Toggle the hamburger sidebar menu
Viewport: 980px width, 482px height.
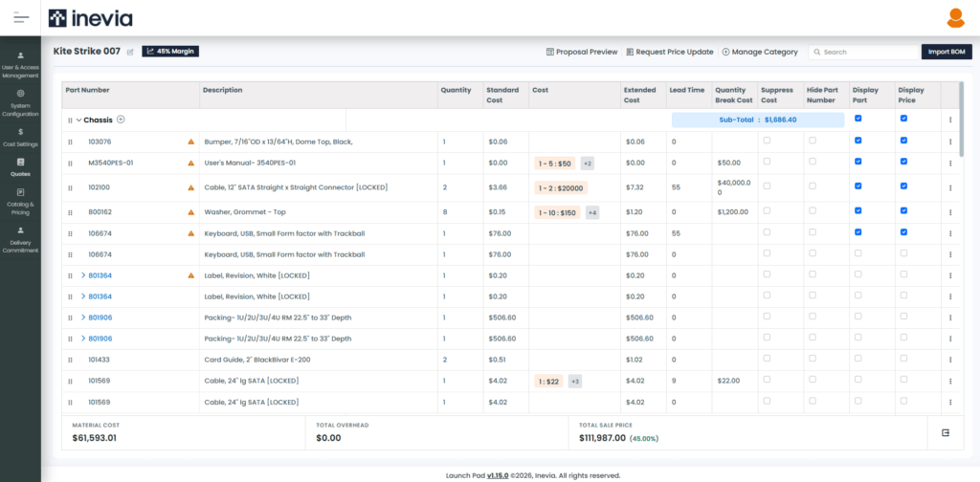[x=21, y=18]
